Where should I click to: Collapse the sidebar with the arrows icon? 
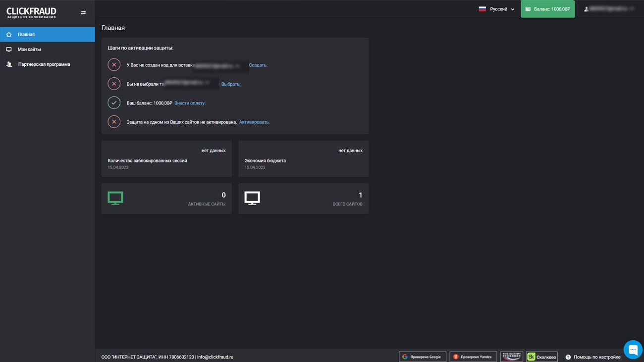tap(83, 13)
